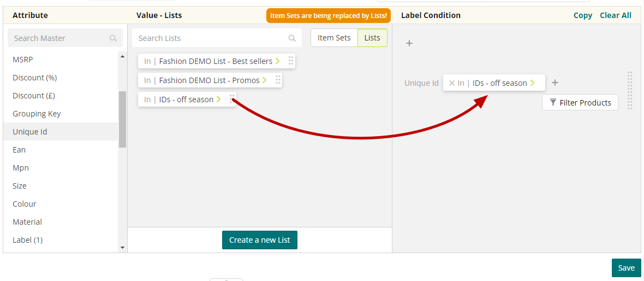Select Unique Id attribute in list
This screenshot has width=644, height=281.
(x=30, y=132)
